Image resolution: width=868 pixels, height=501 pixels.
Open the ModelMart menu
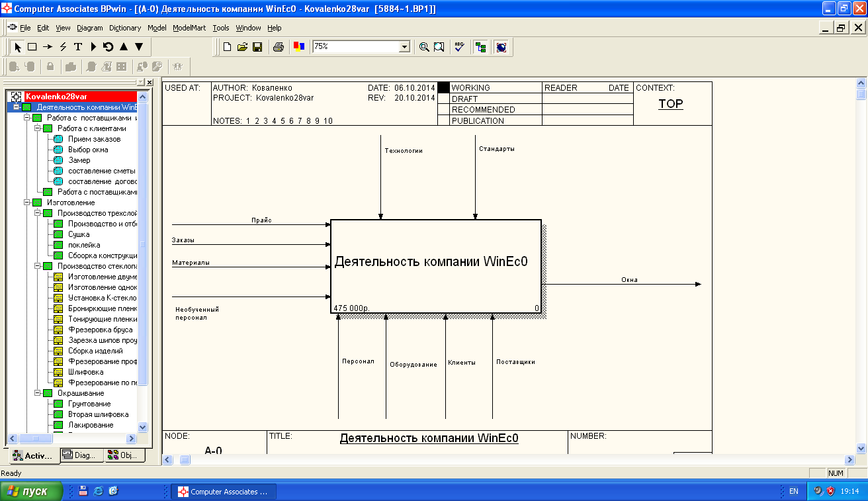pos(189,28)
